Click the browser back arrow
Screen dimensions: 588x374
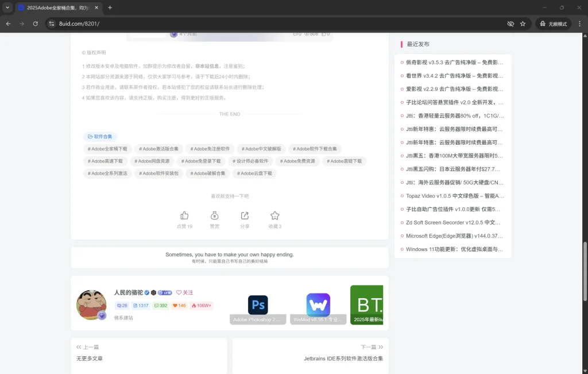click(x=9, y=24)
